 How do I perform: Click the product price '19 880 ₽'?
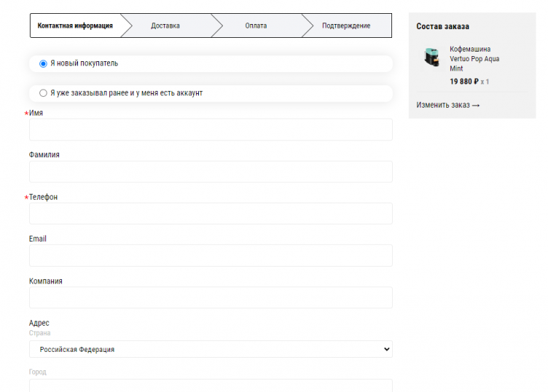pyautogui.click(x=464, y=82)
